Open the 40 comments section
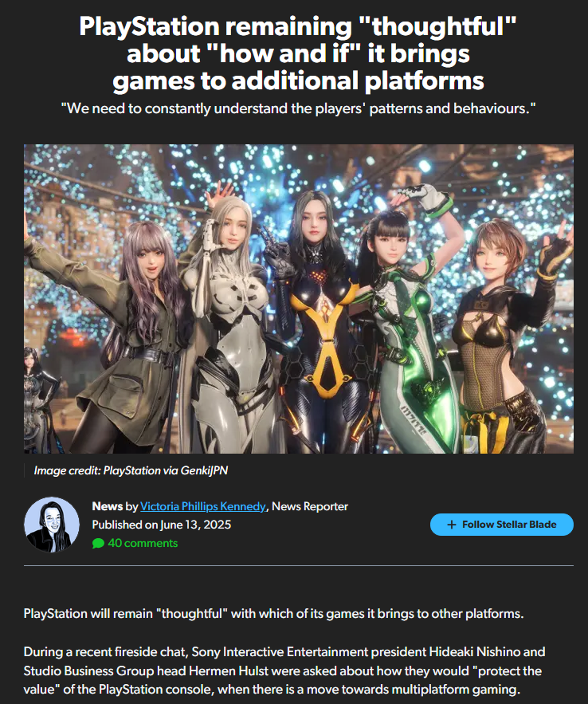Screen dimensions: 588x704 click(143, 543)
